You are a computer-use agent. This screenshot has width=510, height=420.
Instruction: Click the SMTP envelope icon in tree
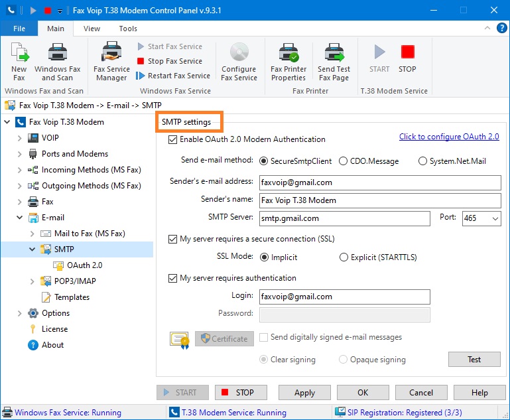(46, 249)
